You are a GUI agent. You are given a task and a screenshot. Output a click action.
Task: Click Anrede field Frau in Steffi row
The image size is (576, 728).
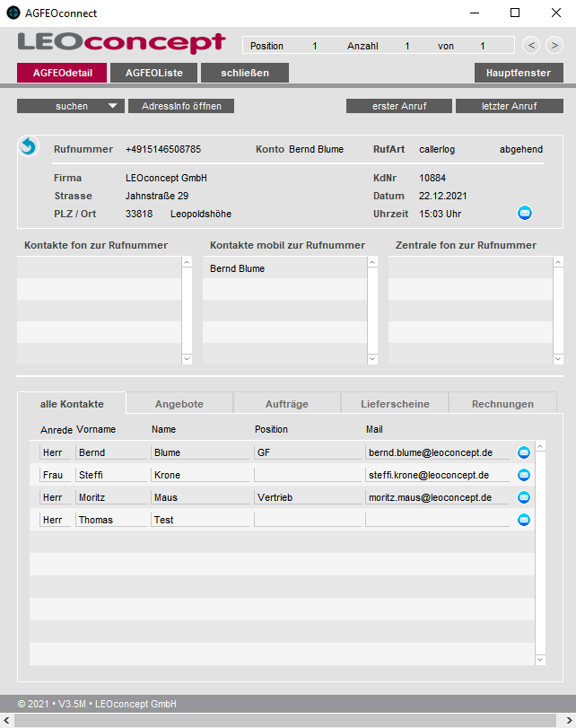[55, 475]
